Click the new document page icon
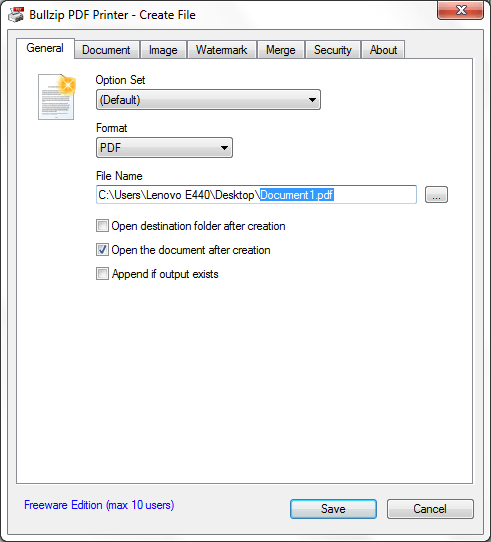Image resolution: width=491 pixels, height=542 pixels. tap(57, 97)
